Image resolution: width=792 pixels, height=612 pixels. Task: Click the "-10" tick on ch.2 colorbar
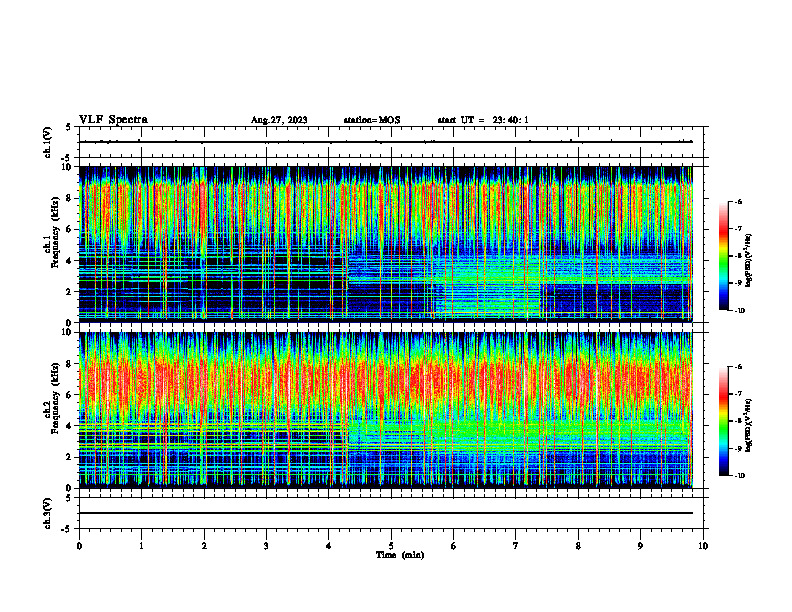tap(740, 475)
